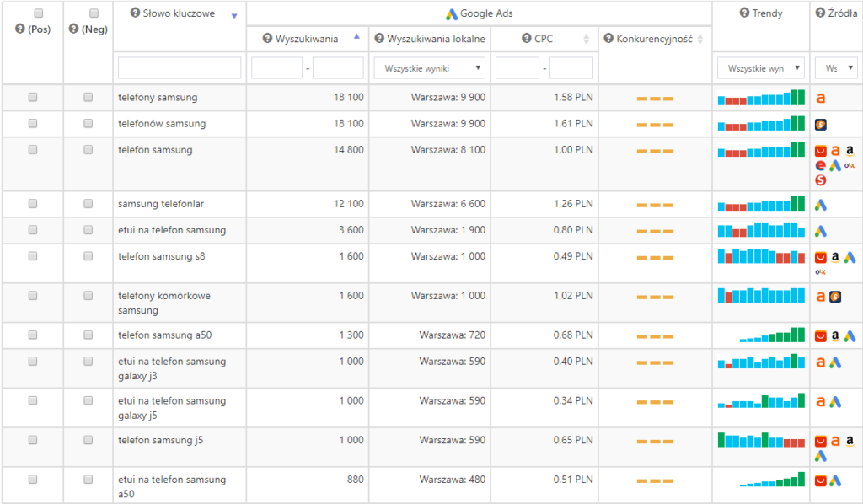
Task: Click the "Wyszukiwania lokalne" column header
Action: point(436,39)
